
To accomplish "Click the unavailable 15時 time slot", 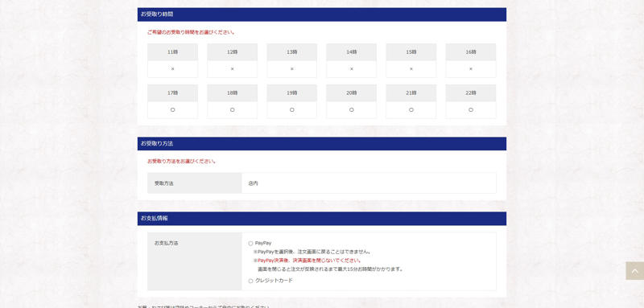I will pyautogui.click(x=411, y=60).
